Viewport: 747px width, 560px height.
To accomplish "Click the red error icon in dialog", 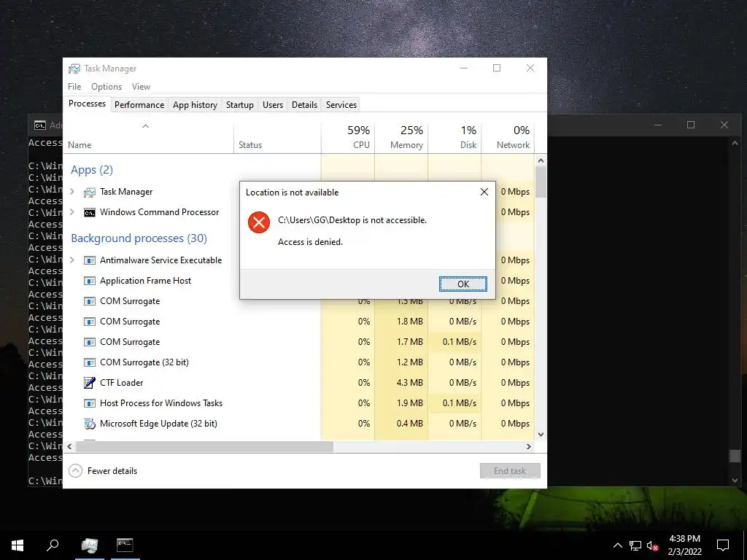I will coord(259,222).
